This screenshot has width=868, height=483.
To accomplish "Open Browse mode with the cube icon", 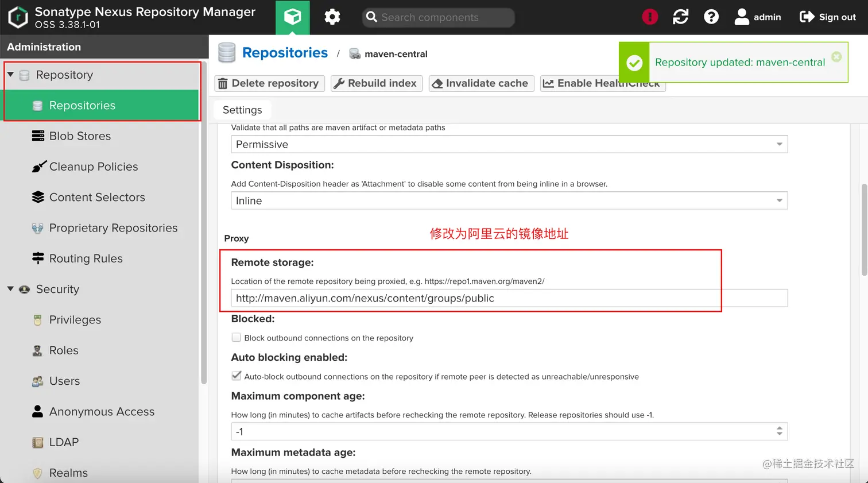I will pyautogui.click(x=292, y=17).
